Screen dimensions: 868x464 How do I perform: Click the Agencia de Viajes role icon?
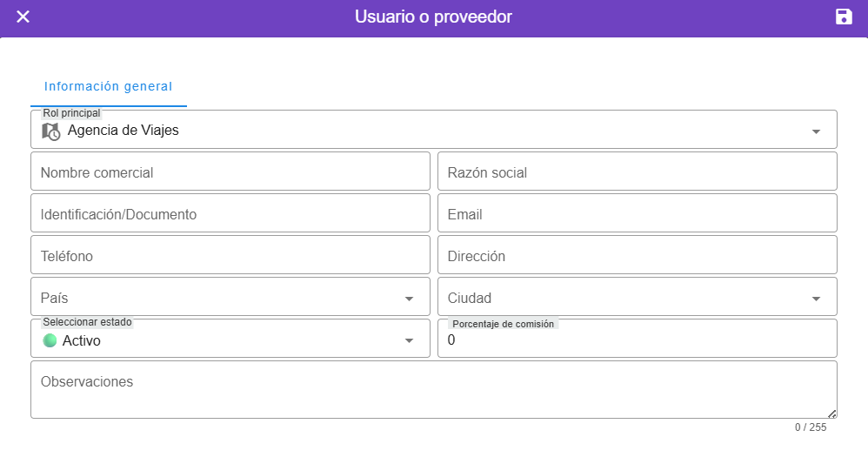(x=51, y=131)
